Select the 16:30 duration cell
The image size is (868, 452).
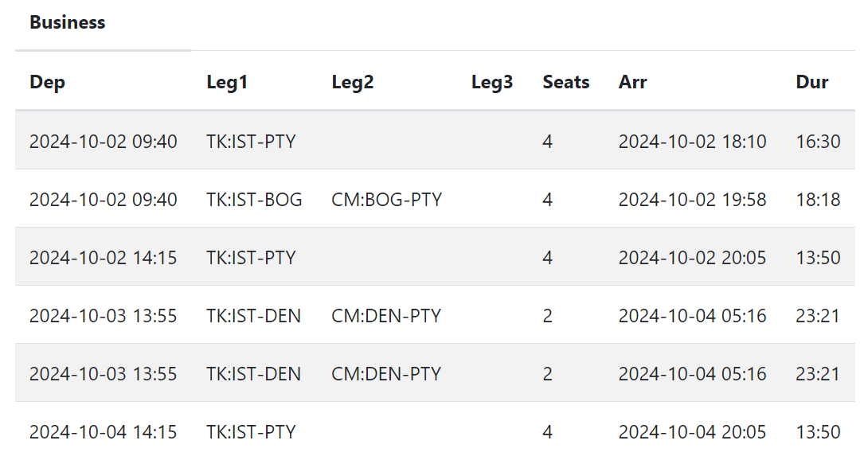click(x=818, y=142)
